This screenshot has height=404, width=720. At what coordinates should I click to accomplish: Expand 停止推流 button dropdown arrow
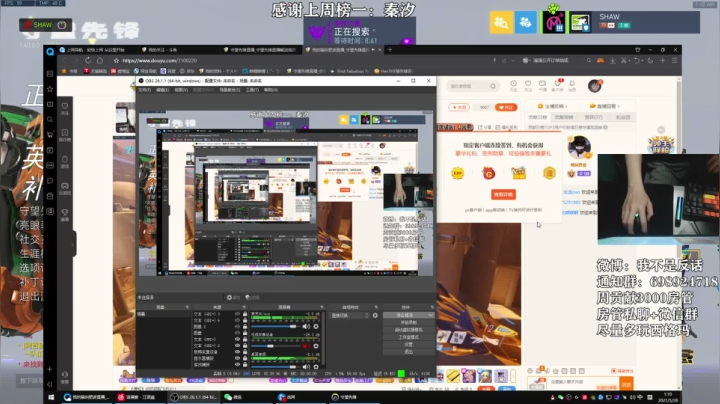point(431,315)
